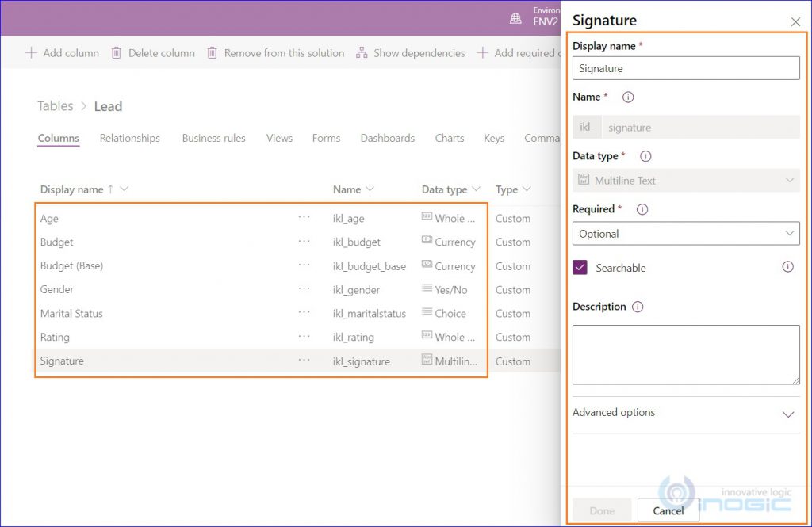Click the info icon next to Name

click(x=628, y=97)
